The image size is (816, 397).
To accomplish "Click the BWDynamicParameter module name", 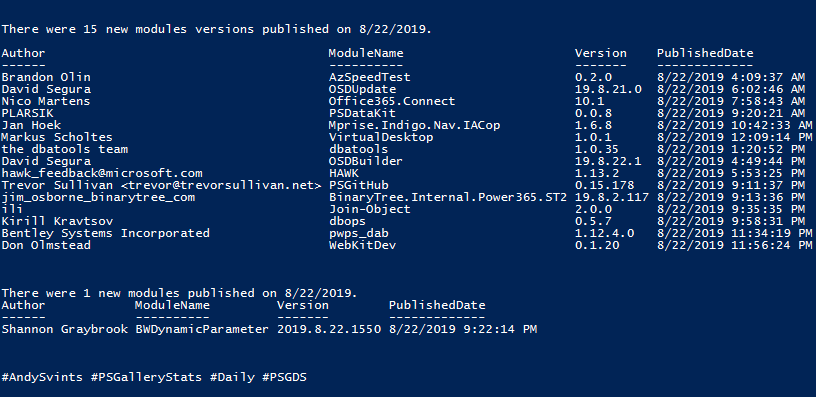I will coord(202,329).
